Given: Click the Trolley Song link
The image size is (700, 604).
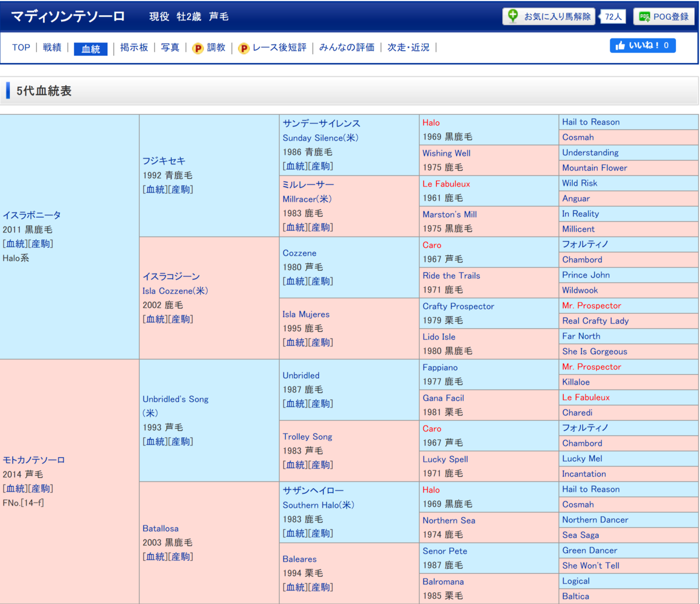Looking at the screenshot, I should click(x=307, y=437).
